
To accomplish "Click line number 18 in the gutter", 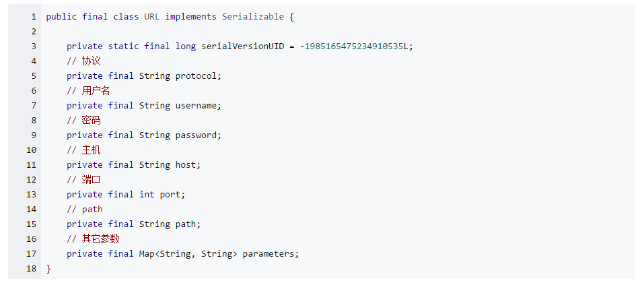I will [x=31, y=269].
